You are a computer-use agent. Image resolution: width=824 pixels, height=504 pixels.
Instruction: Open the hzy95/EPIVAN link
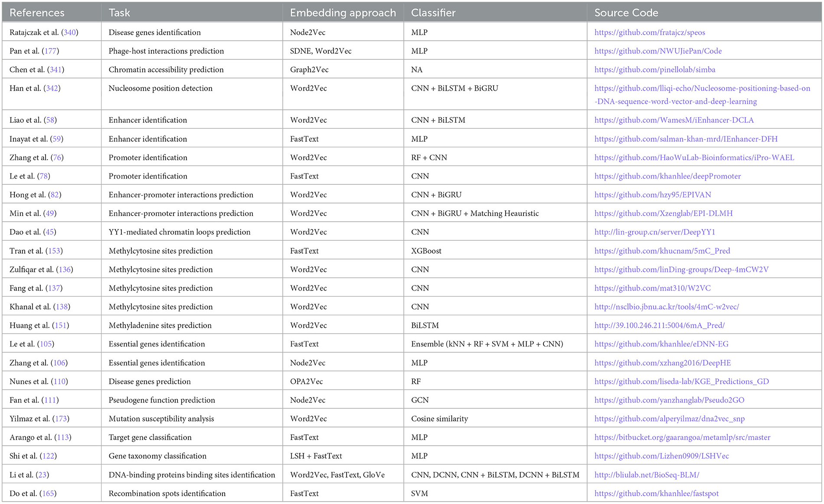tap(653, 195)
